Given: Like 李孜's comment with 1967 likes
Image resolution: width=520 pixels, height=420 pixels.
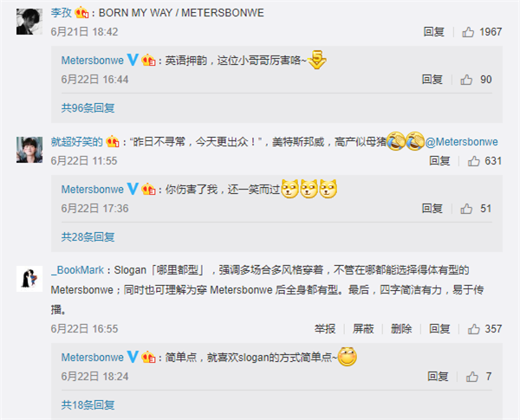Looking at the screenshot, I should pyautogui.click(x=468, y=32).
